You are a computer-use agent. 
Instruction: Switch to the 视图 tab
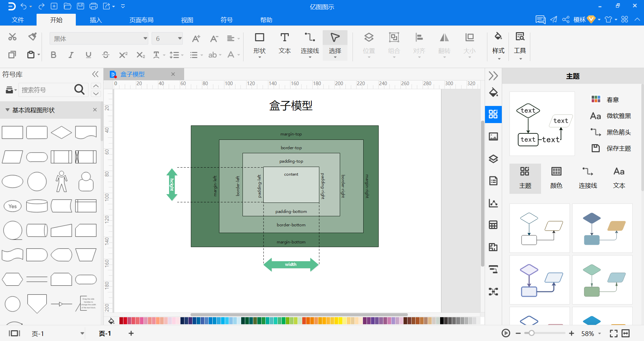(x=187, y=20)
